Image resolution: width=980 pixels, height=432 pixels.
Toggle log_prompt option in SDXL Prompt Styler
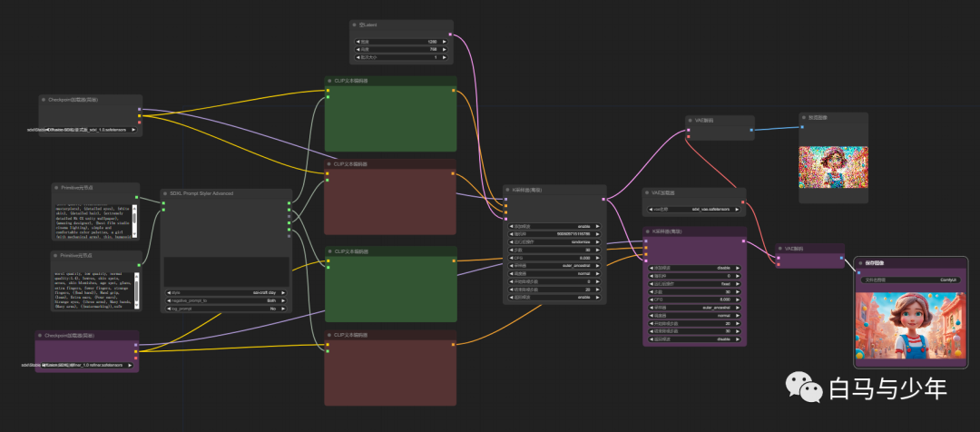226,309
